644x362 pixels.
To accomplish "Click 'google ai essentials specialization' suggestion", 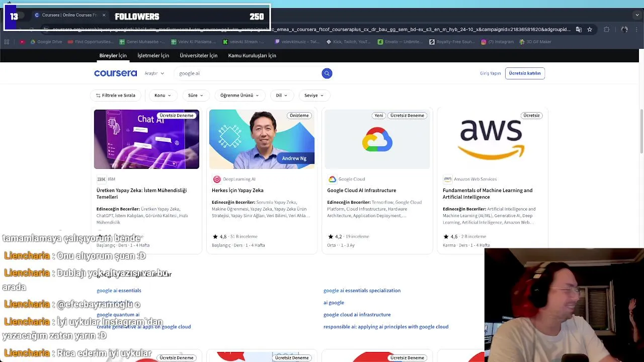I will point(362,291).
